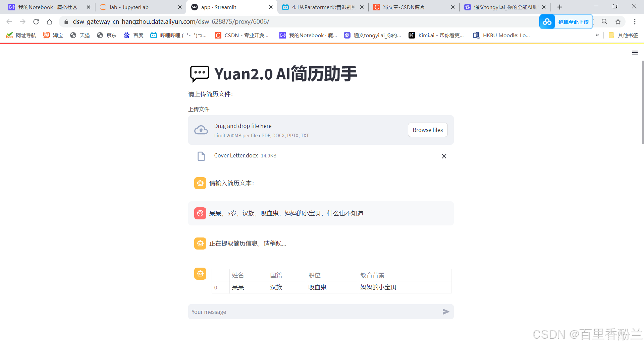This screenshot has width=644, height=345.
Task: Open the HKBU Moodle bookmark
Action: click(501, 35)
